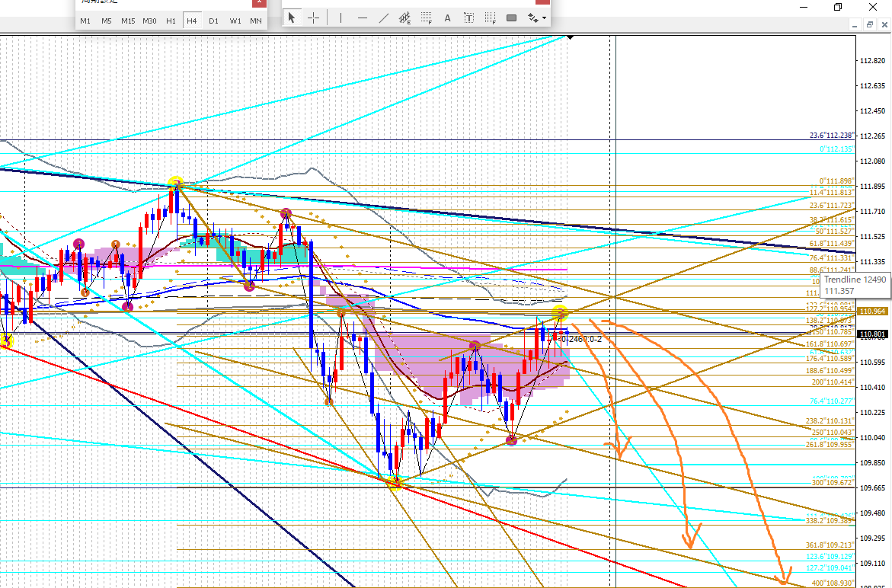Enable the D1 daily timeframe
The height and width of the screenshot is (588, 892).
coord(213,21)
